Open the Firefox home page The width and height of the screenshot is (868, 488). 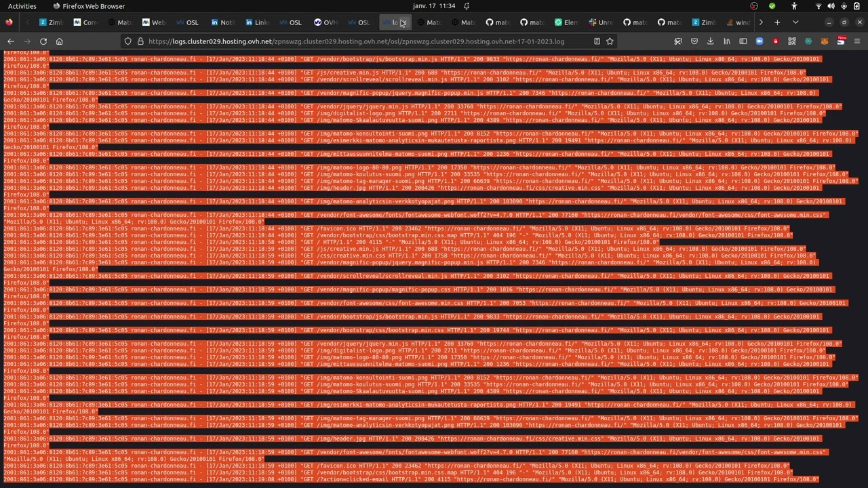(x=60, y=41)
